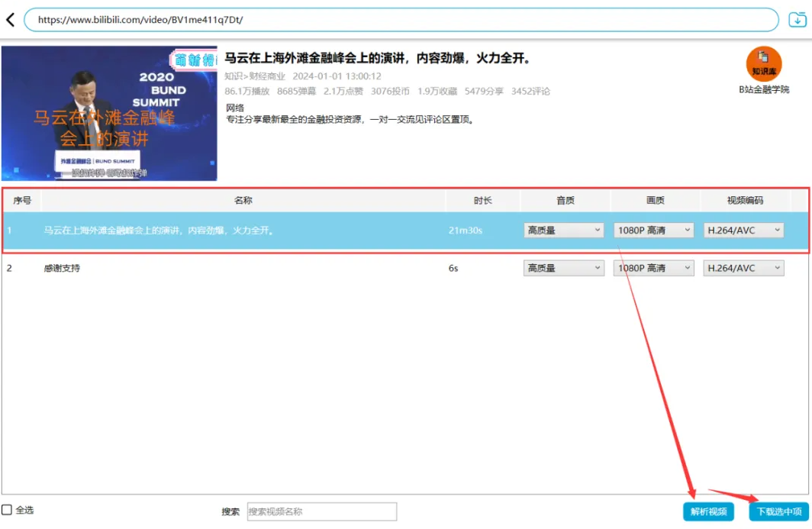Click the B站金融学院 uploader name

click(x=763, y=89)
